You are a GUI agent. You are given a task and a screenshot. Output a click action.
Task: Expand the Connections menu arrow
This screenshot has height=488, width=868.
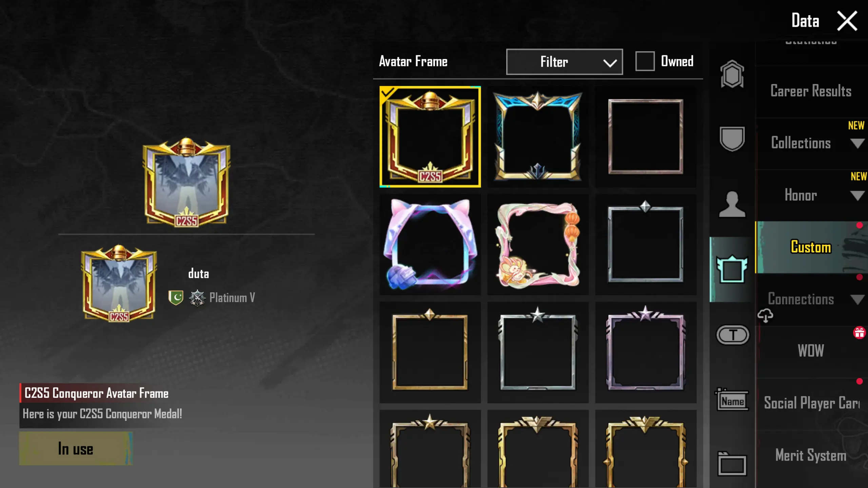pos(857,300)
